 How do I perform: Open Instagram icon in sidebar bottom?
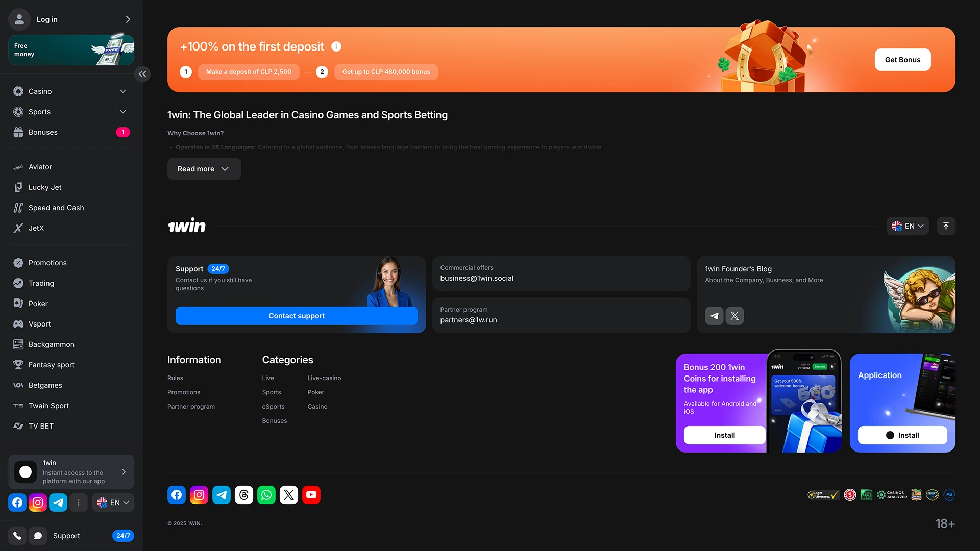(x=38, y=503)
